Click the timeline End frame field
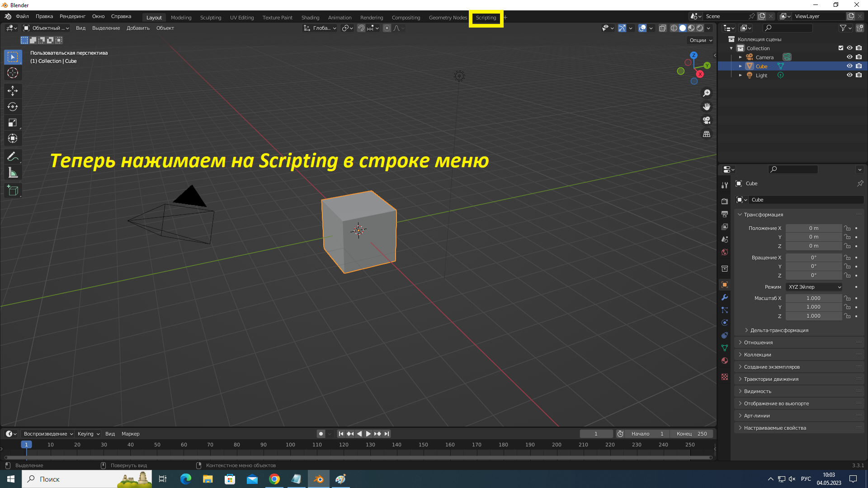The height and width of the screenshot is (488, 868). pyautogui.click(x=692, y=434)
